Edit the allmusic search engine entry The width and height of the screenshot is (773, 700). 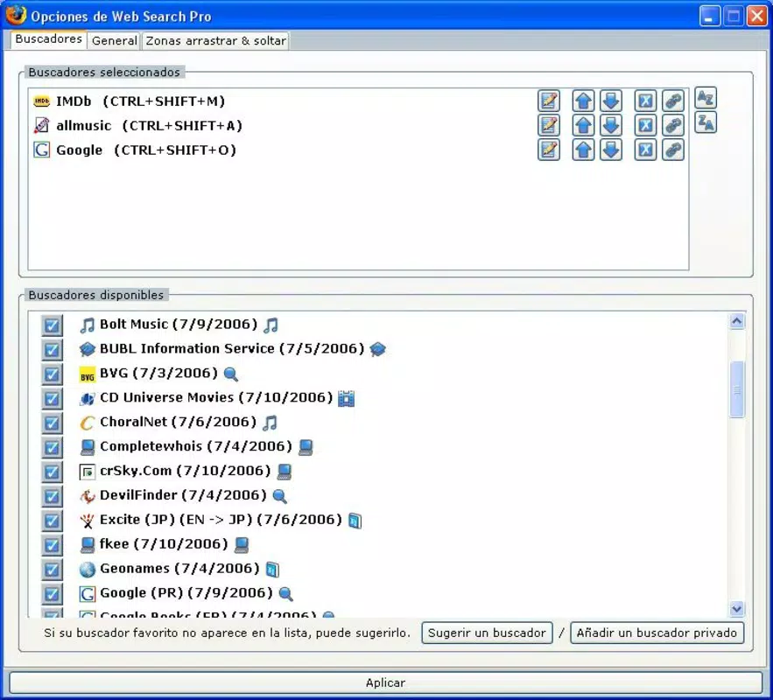(548, 125)
